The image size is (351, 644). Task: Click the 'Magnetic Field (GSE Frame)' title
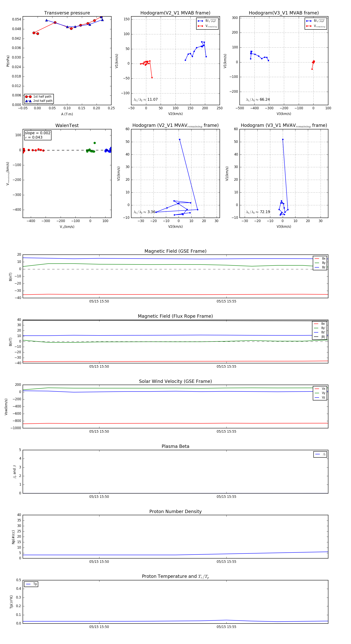pos(175,251)
